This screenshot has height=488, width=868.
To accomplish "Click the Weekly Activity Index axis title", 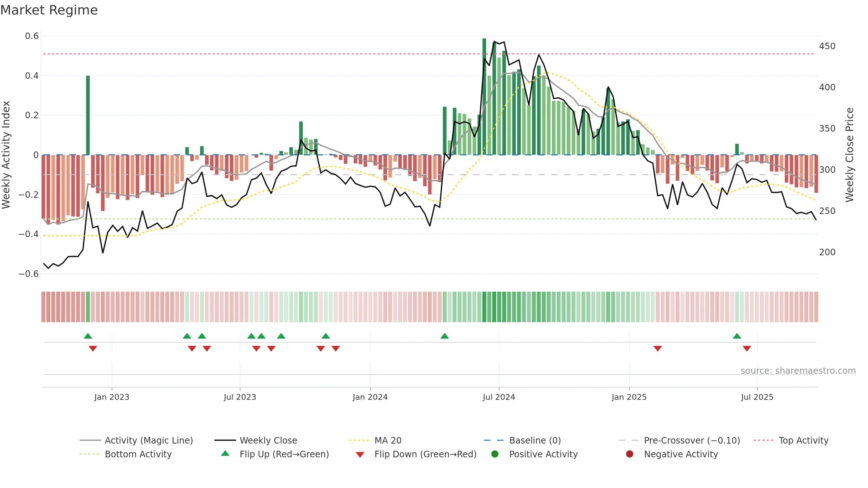I will point(6,155).
